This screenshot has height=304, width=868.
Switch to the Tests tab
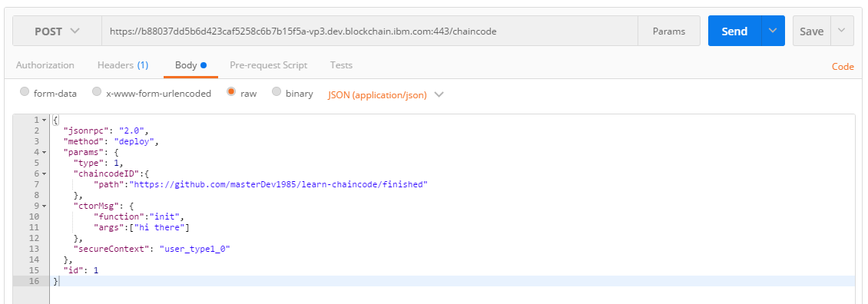tap(341, 64)
